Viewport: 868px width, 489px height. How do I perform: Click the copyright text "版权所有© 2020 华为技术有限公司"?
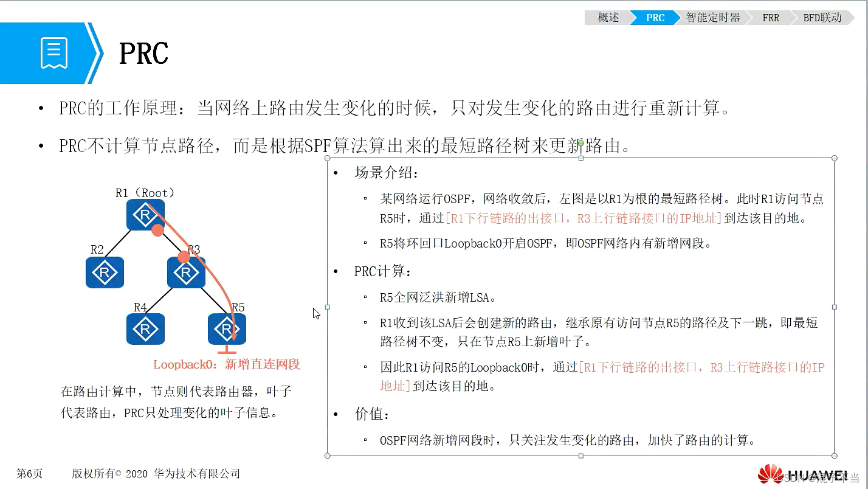coord(156,474)
